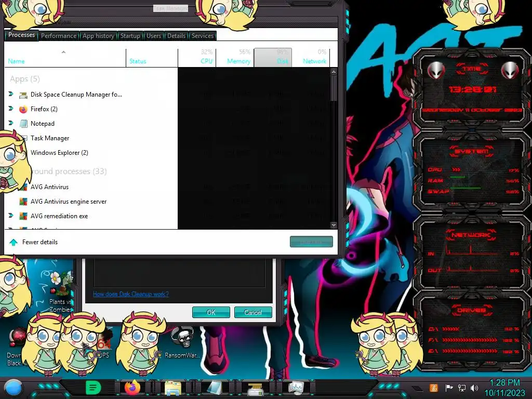532x399 pixels.
Task: Open the taskbar clock showing 1:28 PM
Action: point(504,388)
